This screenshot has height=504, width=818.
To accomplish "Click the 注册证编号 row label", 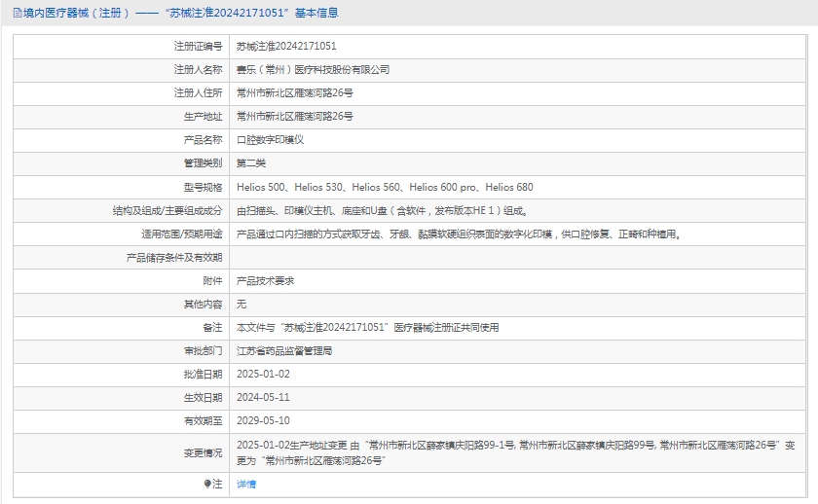I will pos(198,46).
